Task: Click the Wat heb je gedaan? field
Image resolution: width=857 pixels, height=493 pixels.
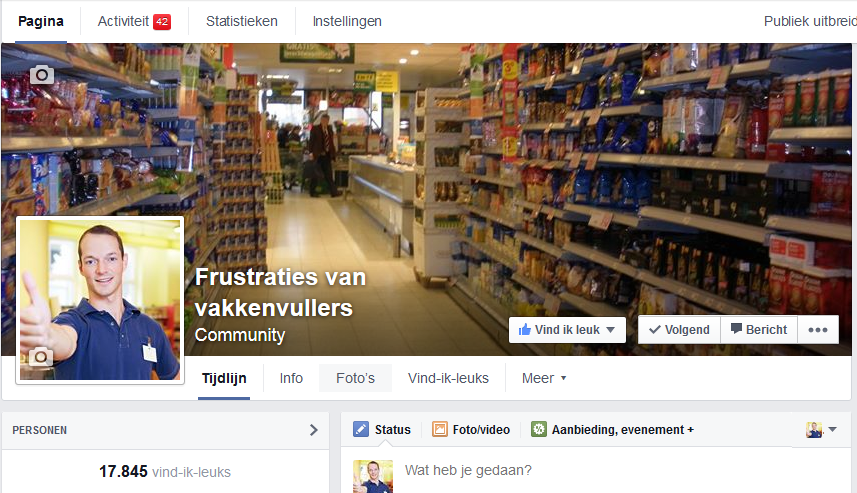Action: point(596,470)
